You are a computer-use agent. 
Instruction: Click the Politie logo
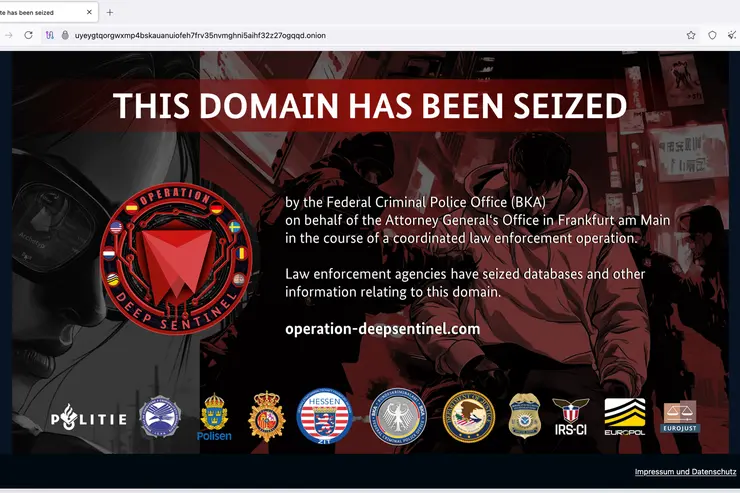point(89,418)
